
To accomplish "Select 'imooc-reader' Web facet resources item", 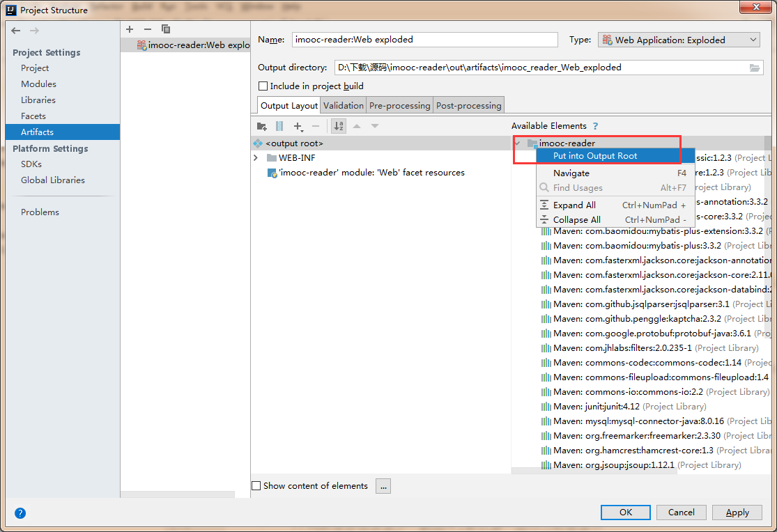I will click(x=367, y=173).
